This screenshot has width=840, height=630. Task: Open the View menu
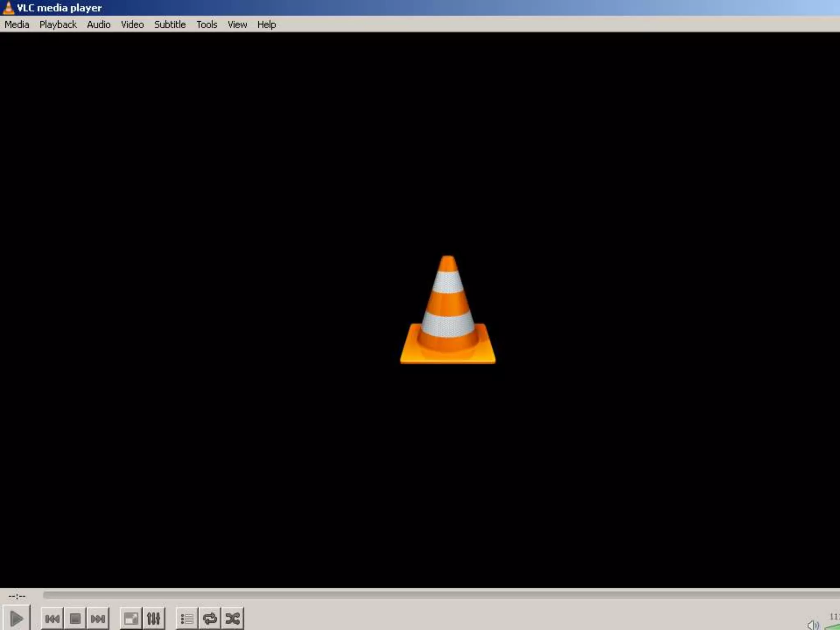pyautogui.click(x=237, y=25)
